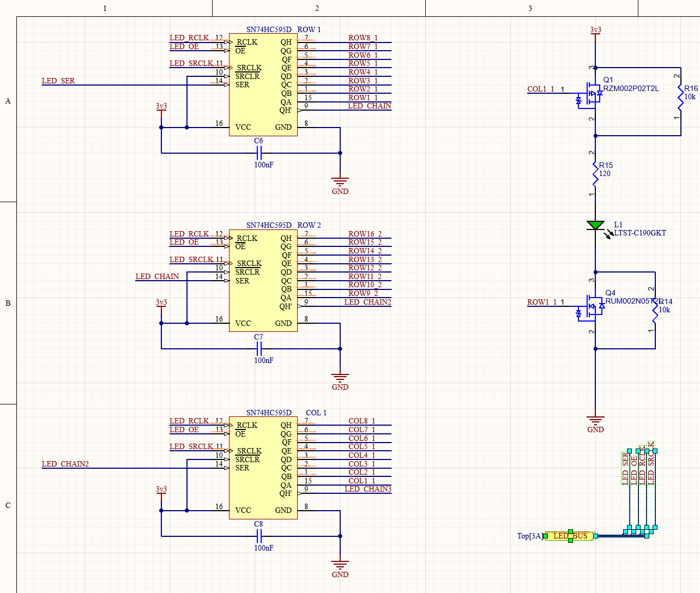Screen dimensions: 700x593
Task: Click the Top[3A] cross-reference text
Action: pyautogui.click(x=530, y=536)
